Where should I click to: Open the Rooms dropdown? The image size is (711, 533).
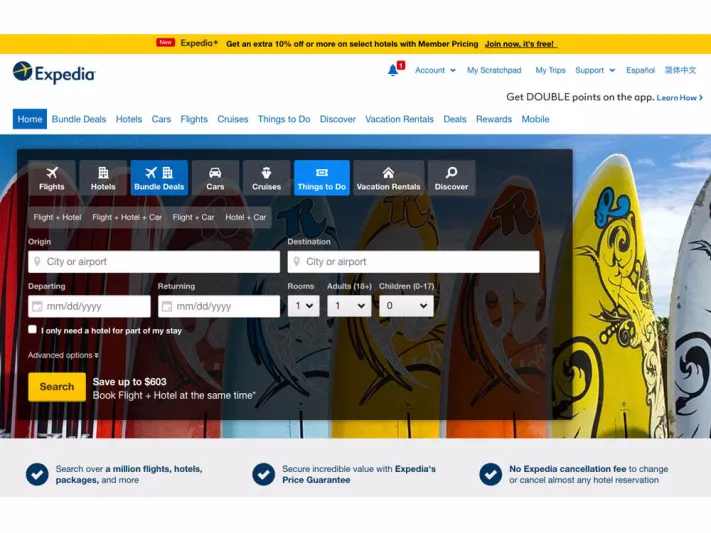point(303,306)
